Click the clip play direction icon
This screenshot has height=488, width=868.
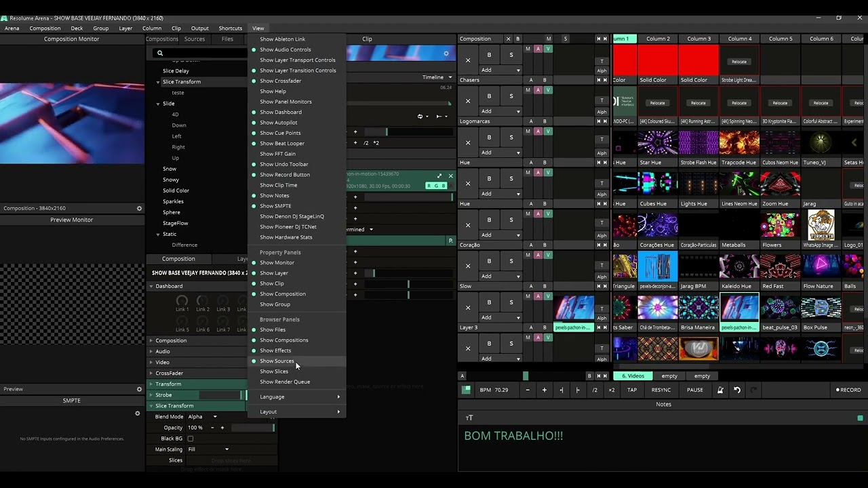[x=440, y=117]
